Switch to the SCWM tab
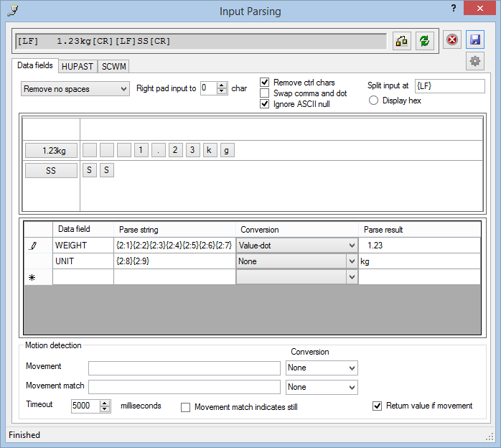Screen dimensions: 501x448 (113, 67)
